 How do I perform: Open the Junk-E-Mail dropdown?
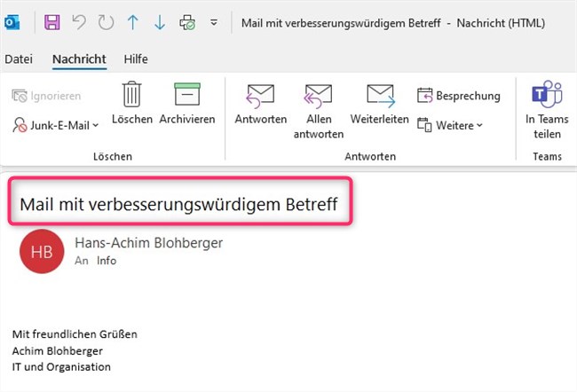(x=56, y=125)
